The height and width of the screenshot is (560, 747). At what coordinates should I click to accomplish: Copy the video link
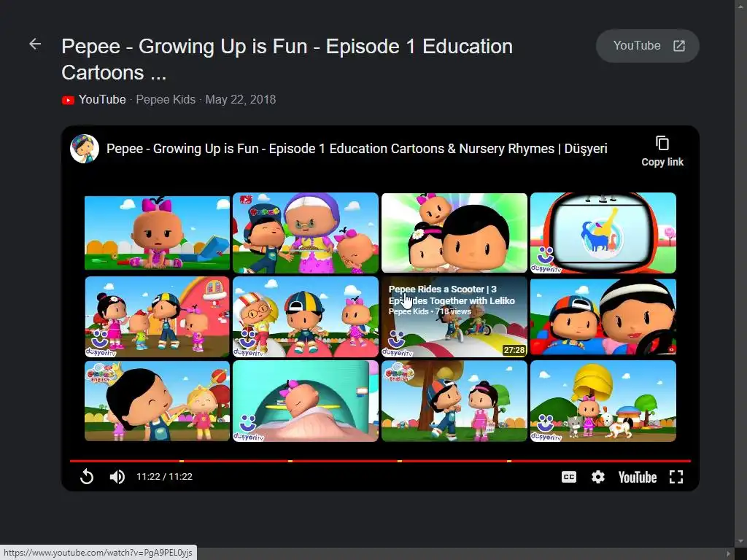(662, 152)
